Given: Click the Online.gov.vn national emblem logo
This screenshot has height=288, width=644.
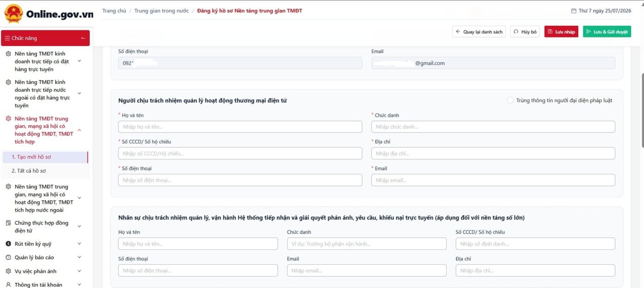Looking at the screenshot, I should pos(13,14).
